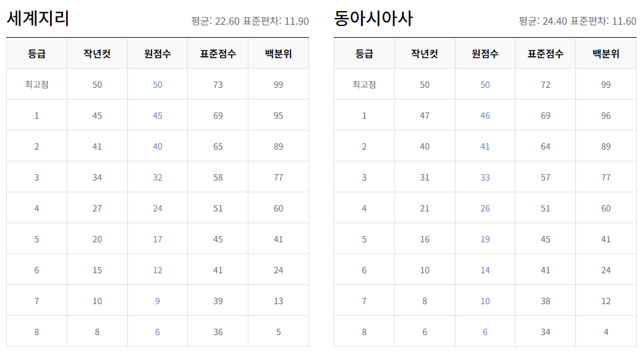Screen dimensions: 644x353
Task: Click 최고점 row label in 세계지리 table
Action: click(36, 84)
